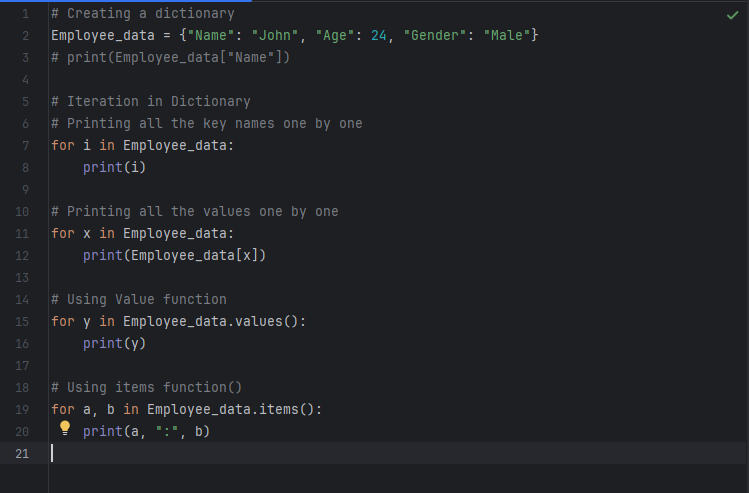
Task: Click line number 7 in the gutter
Action: pos(25,145)
